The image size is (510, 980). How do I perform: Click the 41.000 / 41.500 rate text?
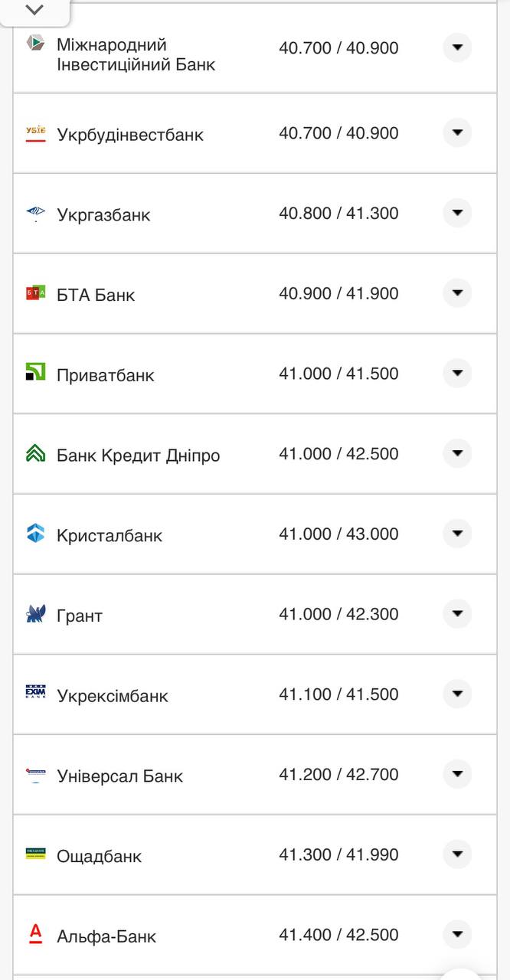[340, 374]
